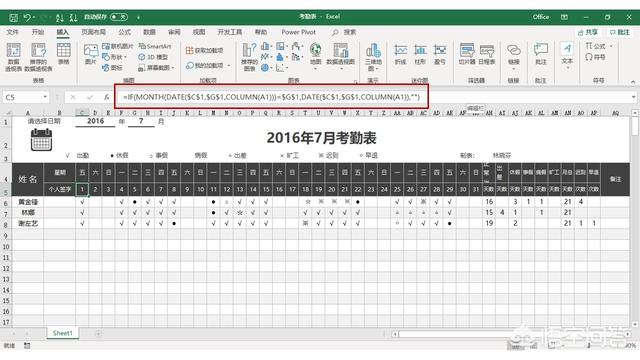Viewport: 640px width, 360px height.
Task: Click inside the formula bar text
Action: pos(271,97)
